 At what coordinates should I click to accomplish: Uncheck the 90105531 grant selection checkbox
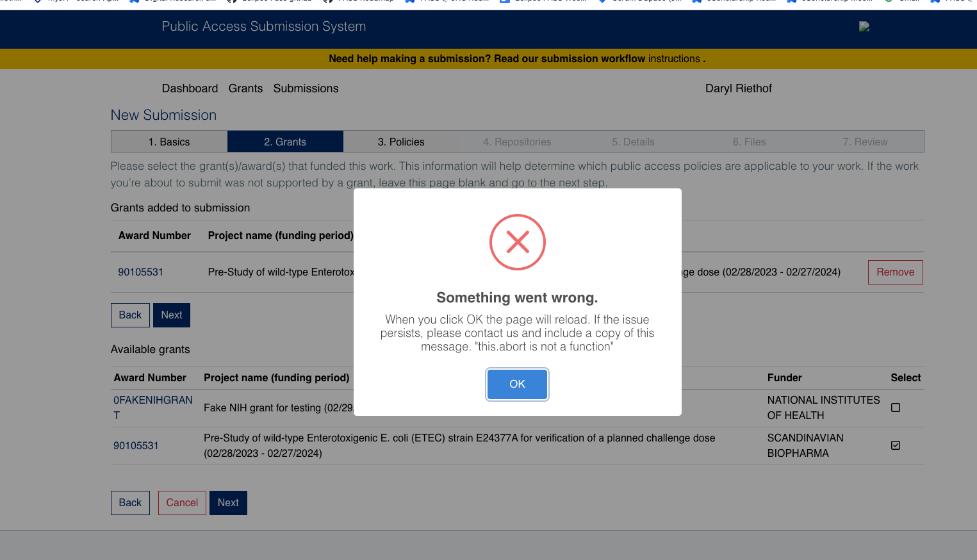(x=895, y=445)
